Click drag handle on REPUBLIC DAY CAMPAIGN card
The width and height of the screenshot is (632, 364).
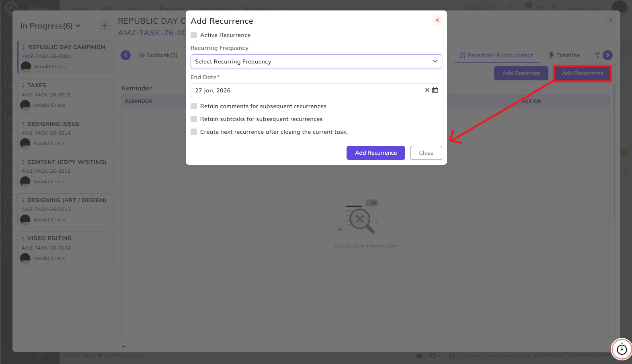(24, 47)
